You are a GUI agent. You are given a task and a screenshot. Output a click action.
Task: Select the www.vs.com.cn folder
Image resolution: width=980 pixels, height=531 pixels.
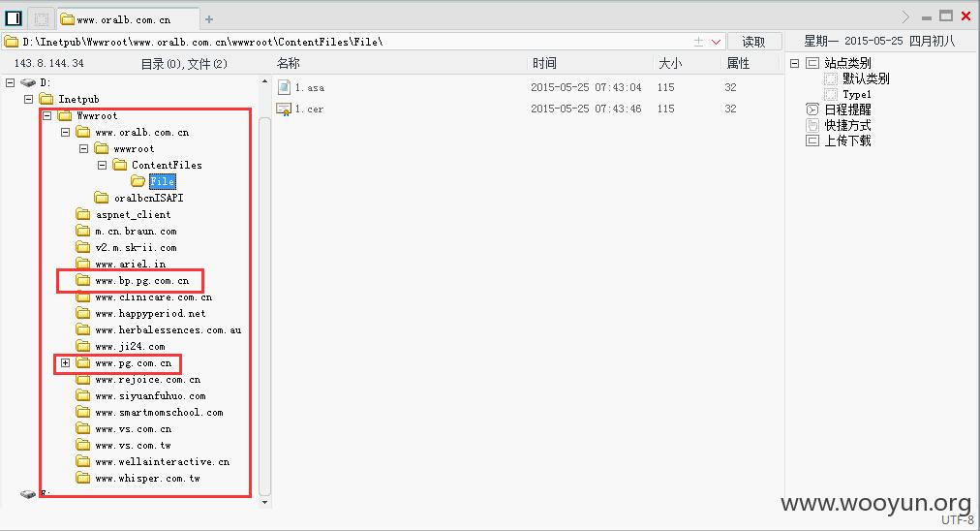pos(133,429)
